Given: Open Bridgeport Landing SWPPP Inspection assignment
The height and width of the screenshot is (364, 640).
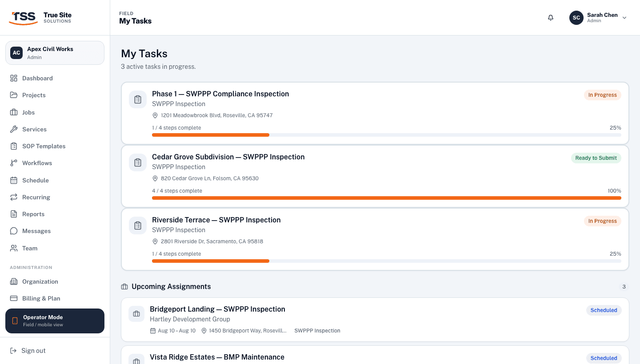Looking at the screenshot, I should click(x=375, y=320).
